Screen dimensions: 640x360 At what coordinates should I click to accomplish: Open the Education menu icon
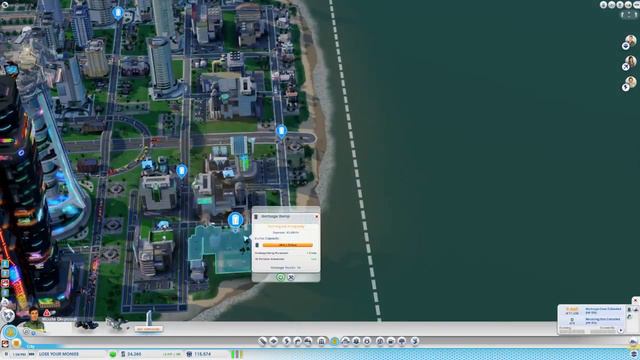[380, 341]
